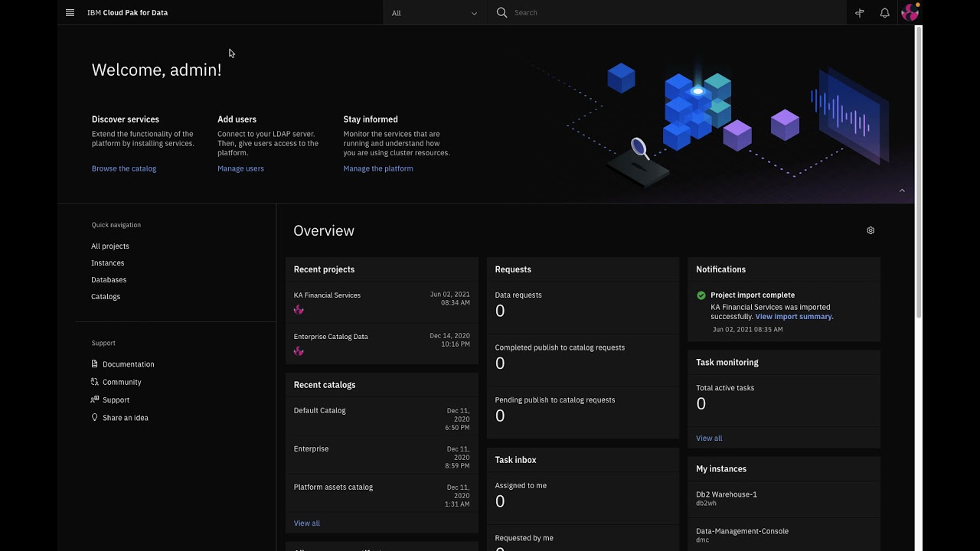The width and height of the screenshot is (980, 551).
Task: Open the All search scope dropdown
Action: (x=434, y=13)
